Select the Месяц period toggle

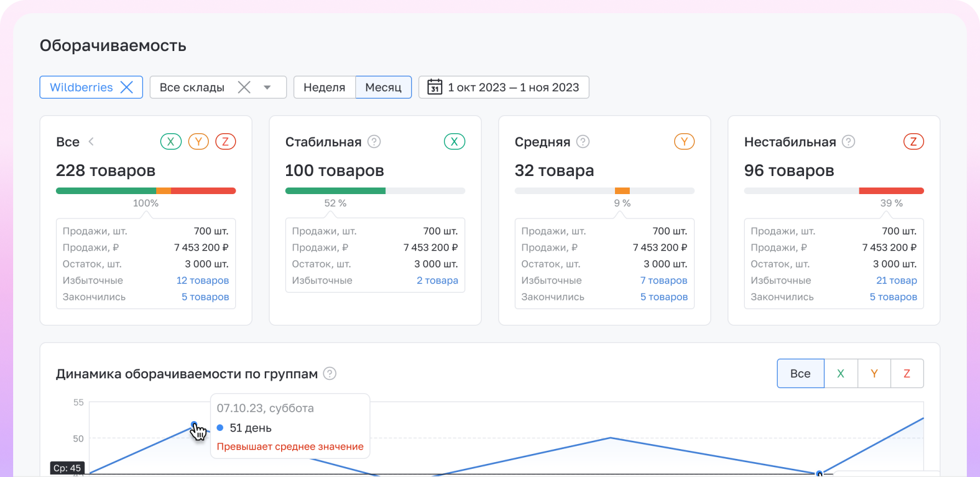click(x=383, y=87)
